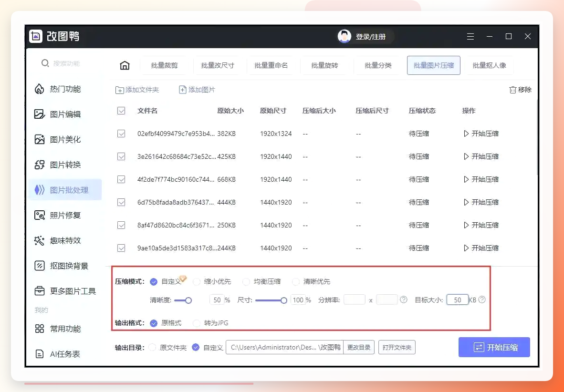Click the 清晰度 percent input field

[x=217, y=299]
